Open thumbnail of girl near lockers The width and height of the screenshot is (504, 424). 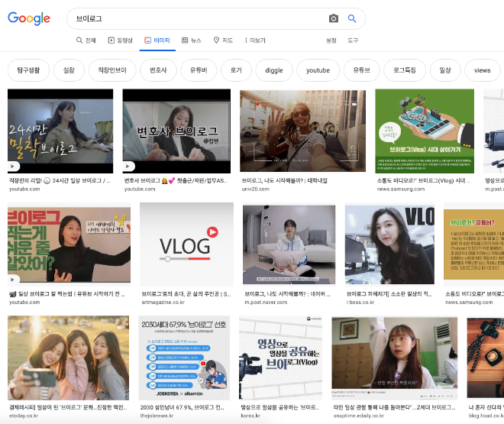[395, 358]
